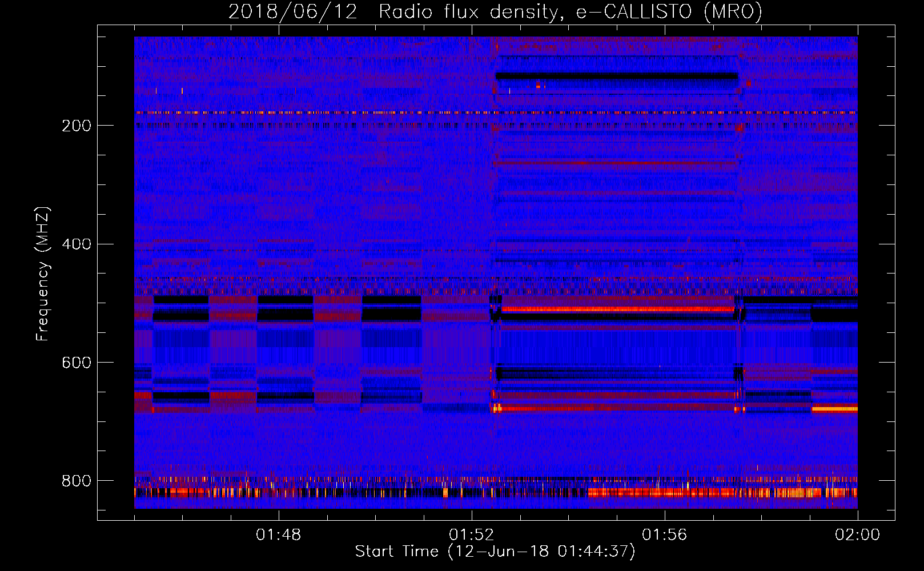Click the 600 frequency tick label

coord(77,363)
